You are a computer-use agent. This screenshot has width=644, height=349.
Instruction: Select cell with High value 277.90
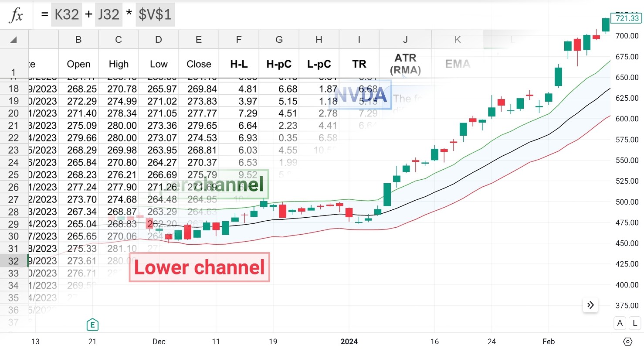(x=119, y=187)
